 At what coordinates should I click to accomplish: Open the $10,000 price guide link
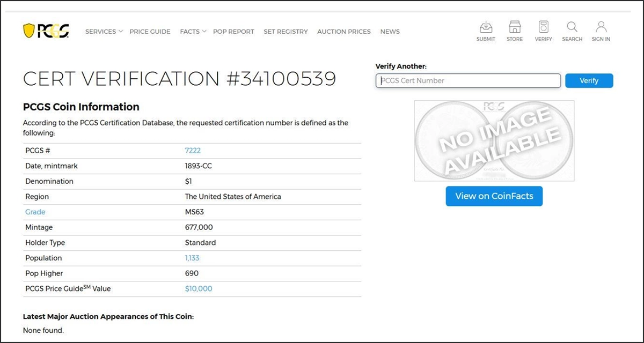point(199,288)
